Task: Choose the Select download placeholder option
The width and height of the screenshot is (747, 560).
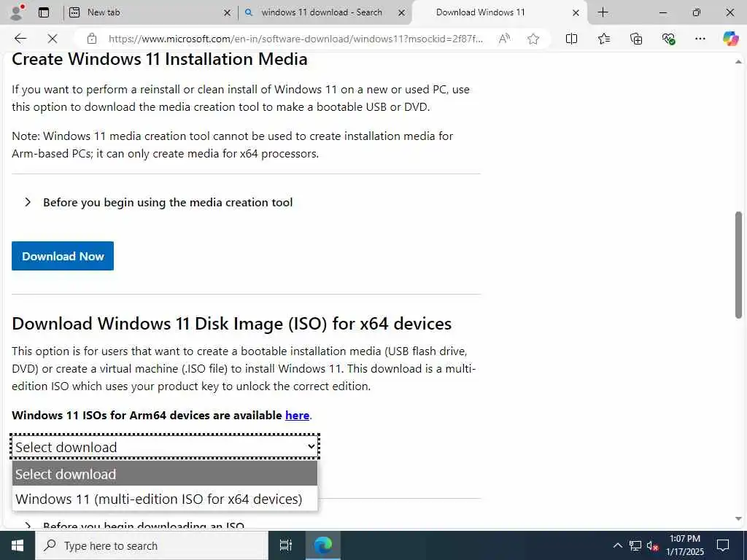Action: click(x=165, y=474)
